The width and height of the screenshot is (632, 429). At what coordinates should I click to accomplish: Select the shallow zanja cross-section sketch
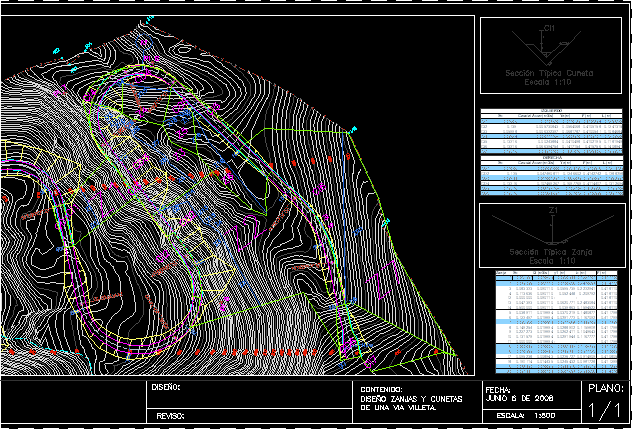tap(553, 230)
